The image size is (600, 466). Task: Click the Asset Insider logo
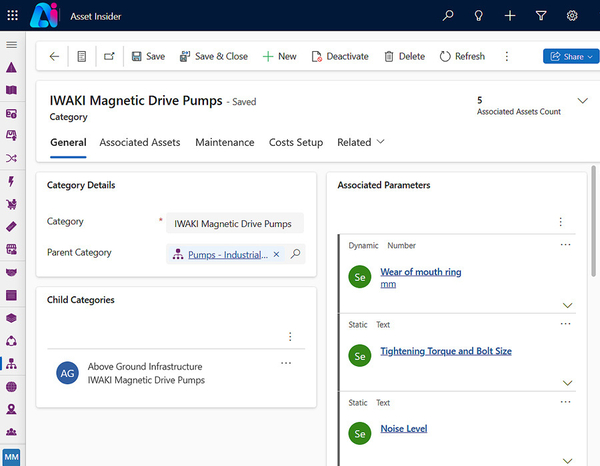(44, 15)
